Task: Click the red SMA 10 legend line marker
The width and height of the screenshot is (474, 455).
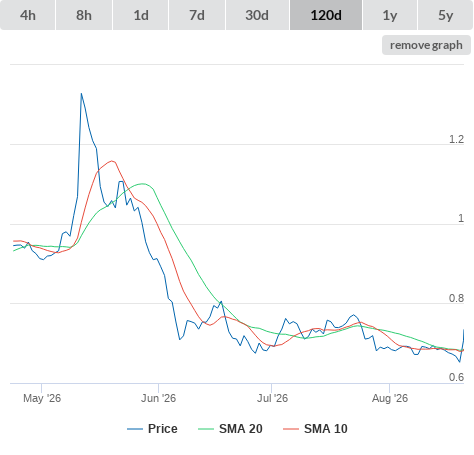Action: (x=291, y=429)
